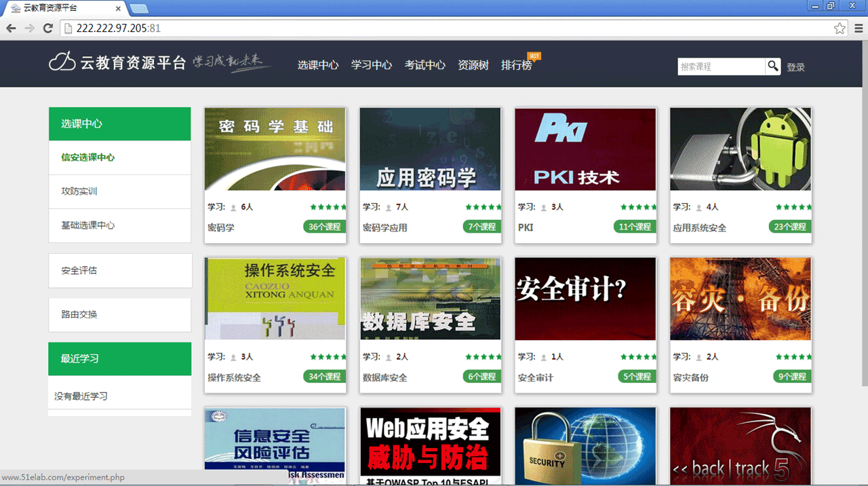The width and height of the screenshot is (868, 486).
Task: Click the cloud logo 云教育资源平台
Action: [117, 62]
